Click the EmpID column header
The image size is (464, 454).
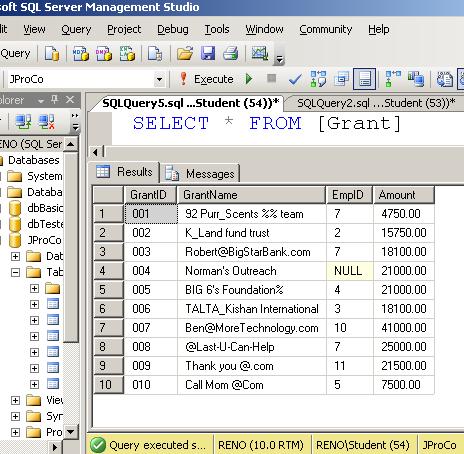click(349, 195)
